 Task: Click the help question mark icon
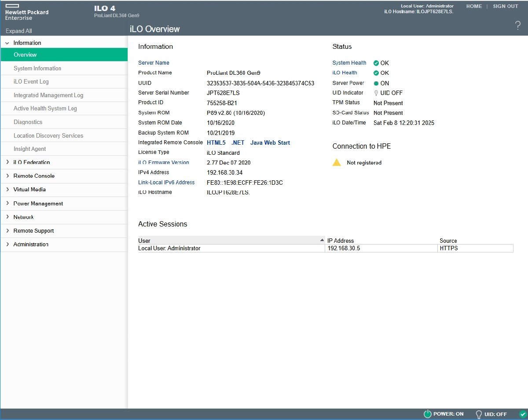pos(517,26)
